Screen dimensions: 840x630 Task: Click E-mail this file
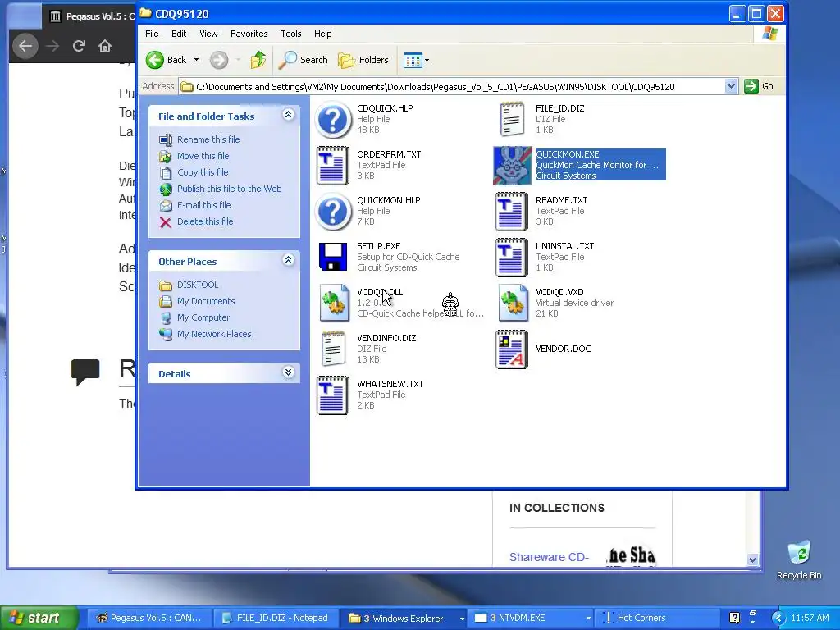pos(204,205)
